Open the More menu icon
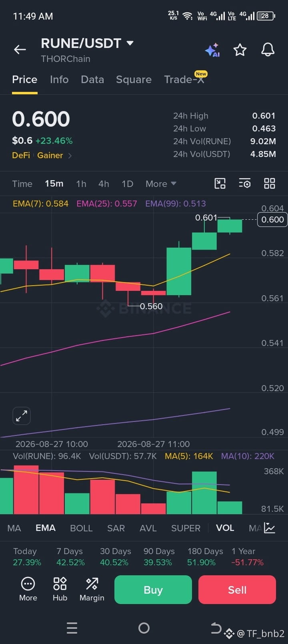 [28, 589]
